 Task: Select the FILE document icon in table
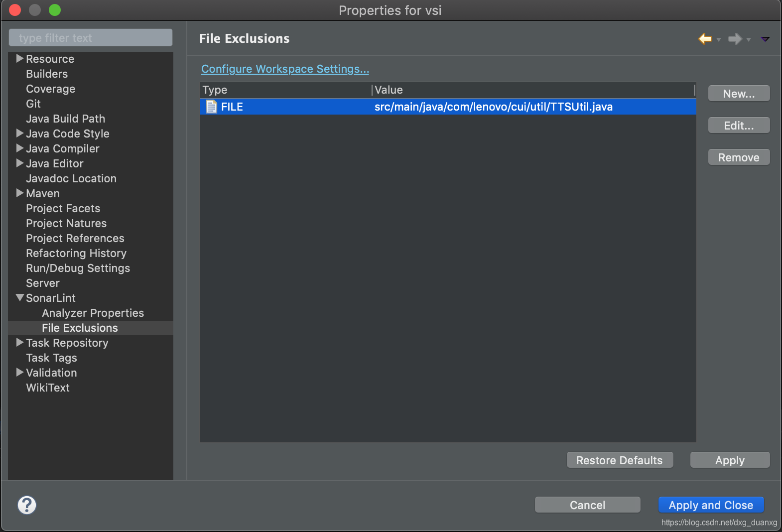[x=212, y=107]
